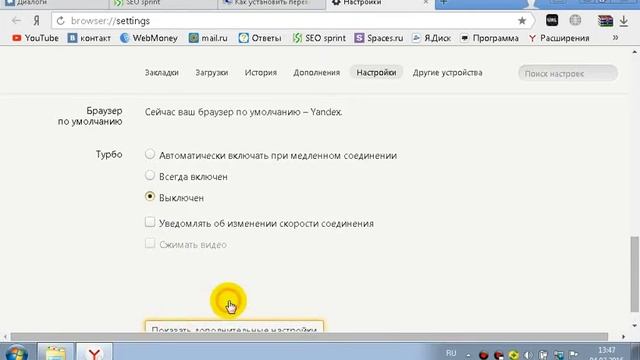Show hidden tray icons arrow
The image size is (640, 360).
468,355
